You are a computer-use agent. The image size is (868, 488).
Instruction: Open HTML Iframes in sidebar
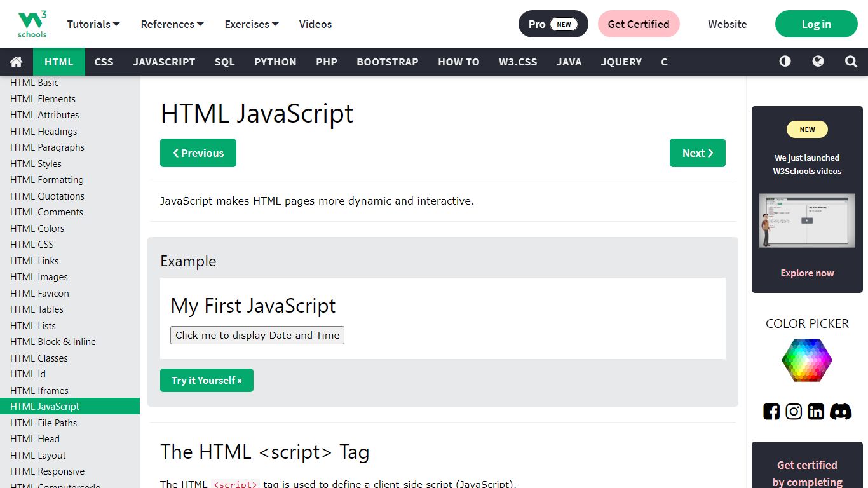pyautogui.click(x=70, y=390)
